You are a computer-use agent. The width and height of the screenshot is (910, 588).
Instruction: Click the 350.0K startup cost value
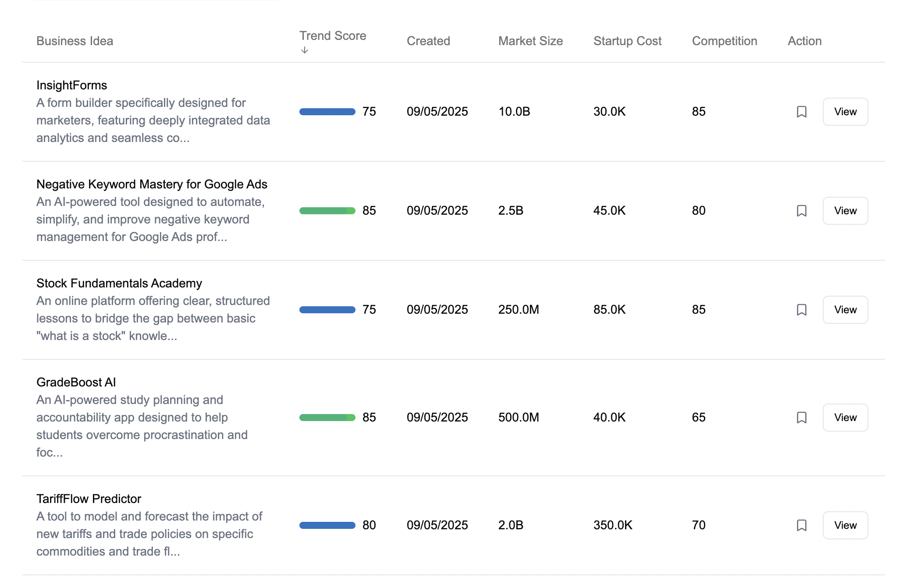click(x=613, y=525)
